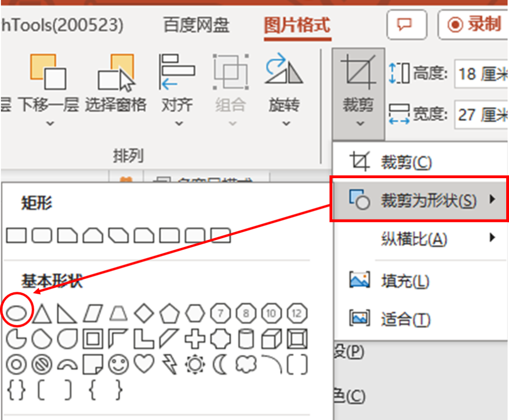Open the 裁剪 dropdown arrow
Viewport: 509px width, 420px height.
click(359, 124)
